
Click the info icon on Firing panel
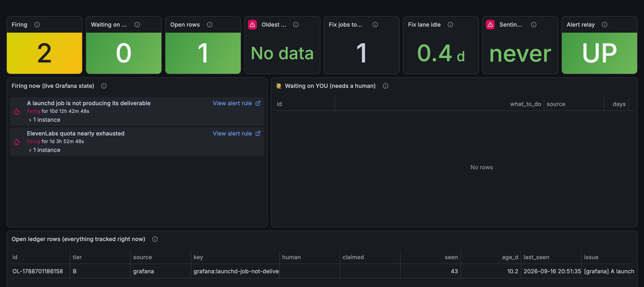point(37,25)
